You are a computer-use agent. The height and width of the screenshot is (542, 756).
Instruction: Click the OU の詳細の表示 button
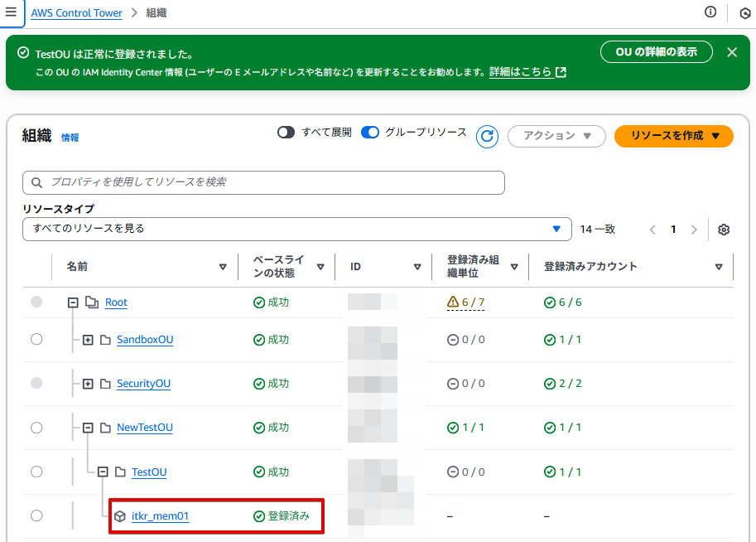(x=656, y=52)
